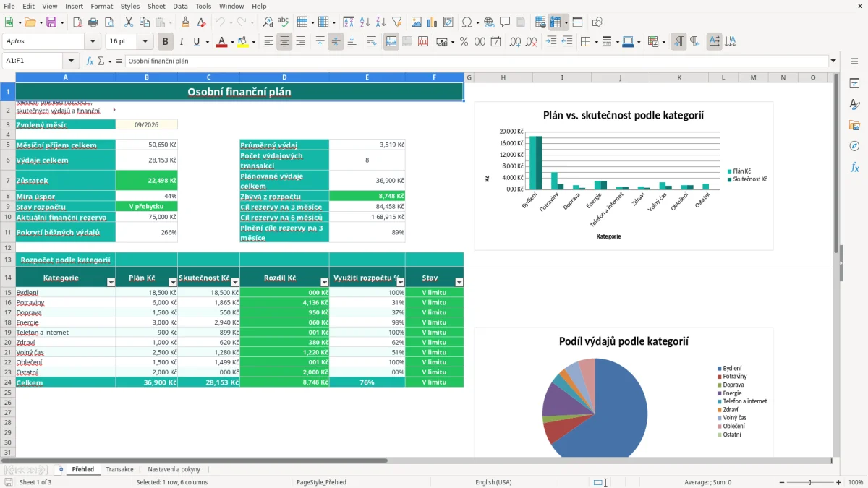This screenshot has width=868, height=488.
Task: Select the 09/2026 month cell
Action: (147, 124)
